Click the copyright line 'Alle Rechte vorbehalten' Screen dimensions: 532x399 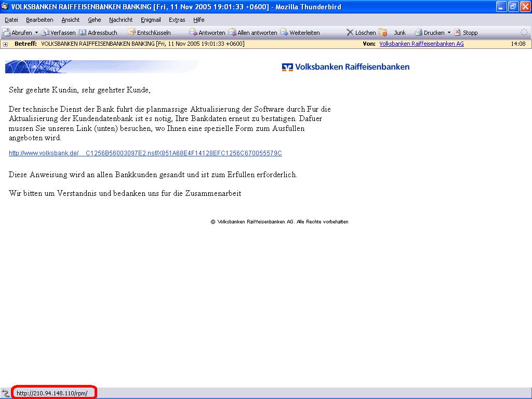(280, 222)
